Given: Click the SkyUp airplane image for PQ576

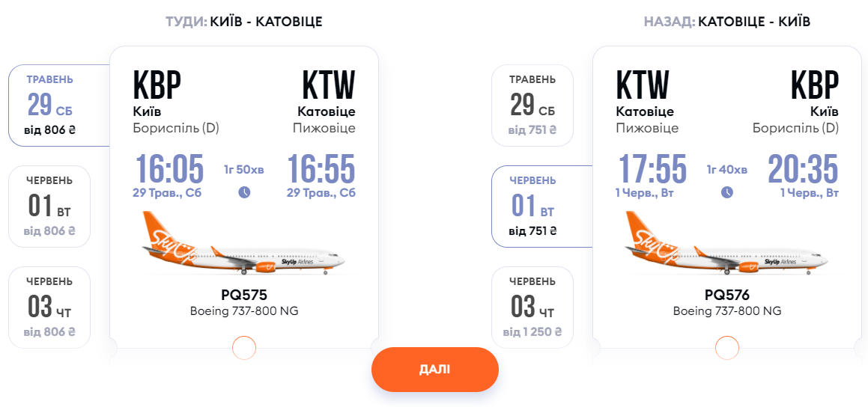Looking at the screenshot, I should [x=727, y=243].
